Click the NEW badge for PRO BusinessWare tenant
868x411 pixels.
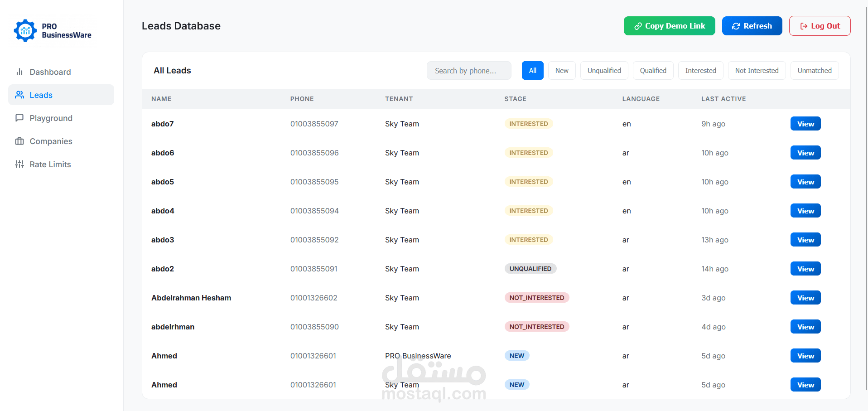[517, 356]
